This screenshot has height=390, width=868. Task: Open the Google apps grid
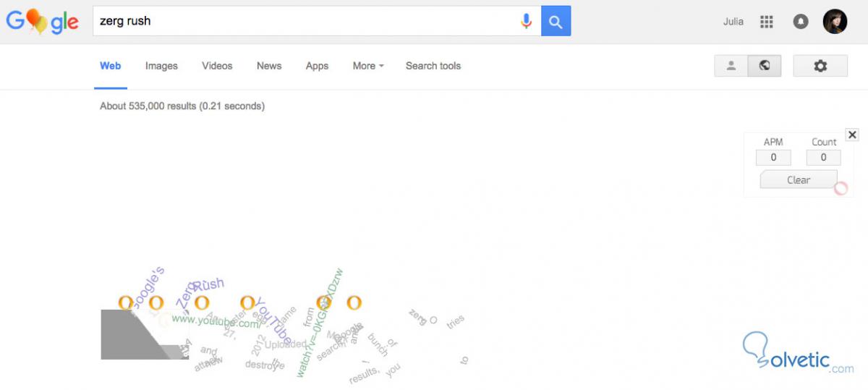click(767, 22)
